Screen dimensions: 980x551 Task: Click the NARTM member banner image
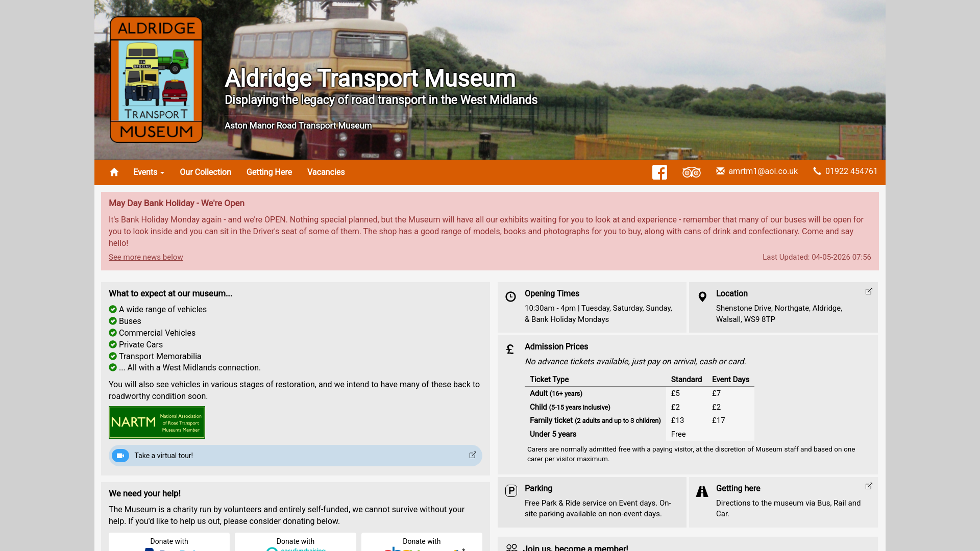[157, 422]
